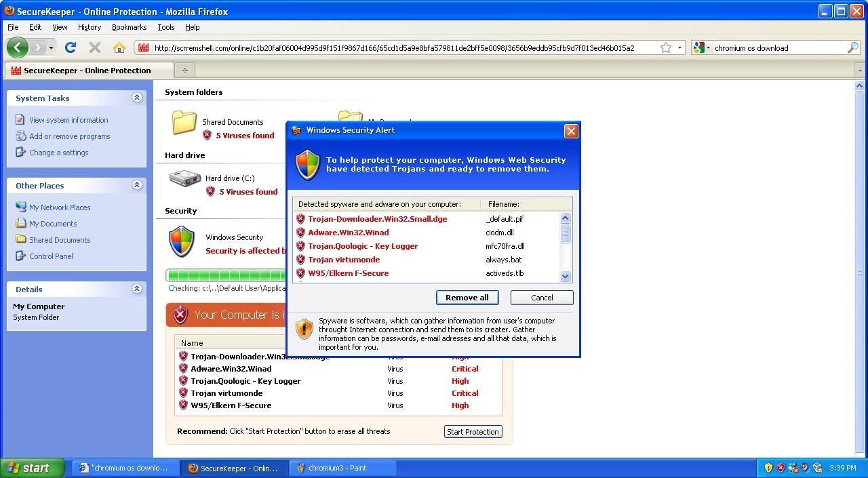
Task: Click the yellow warning shield in the system tray
Action: click(768, 467)
